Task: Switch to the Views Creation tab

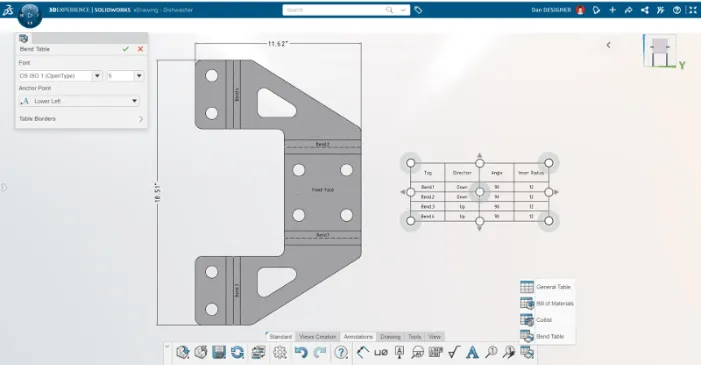Action: [317, 336]
